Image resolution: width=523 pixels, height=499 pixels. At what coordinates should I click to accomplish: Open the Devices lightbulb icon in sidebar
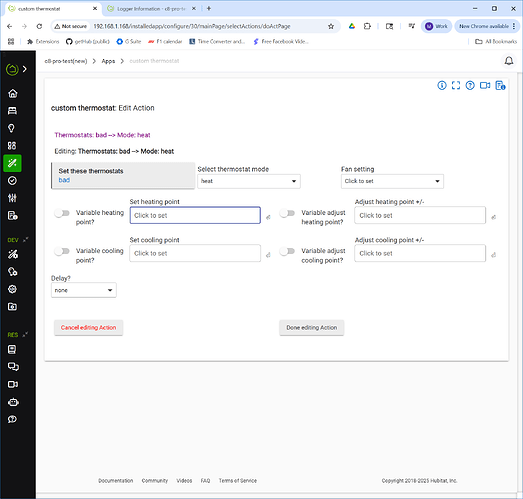(12, 128)
